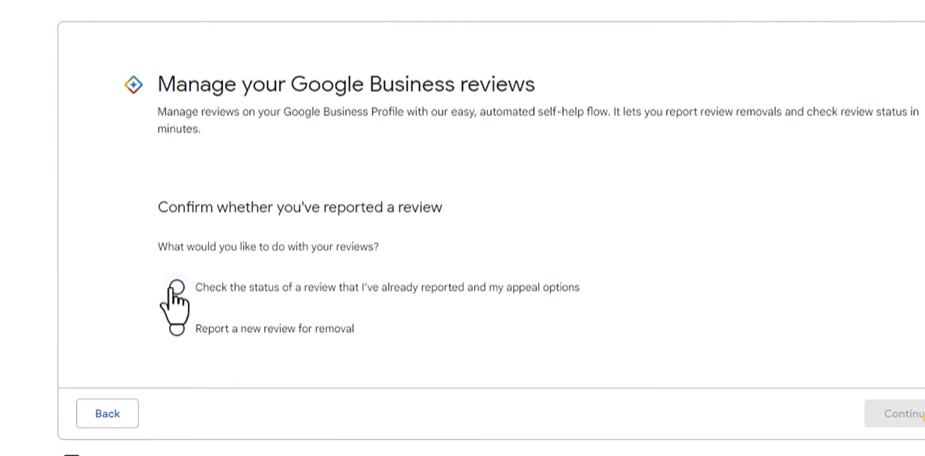Image resolution: width=925 pixels, height=456 pixels.
Task: Select the "Report a new review" radio button
Action: click(x=177, y=330)
